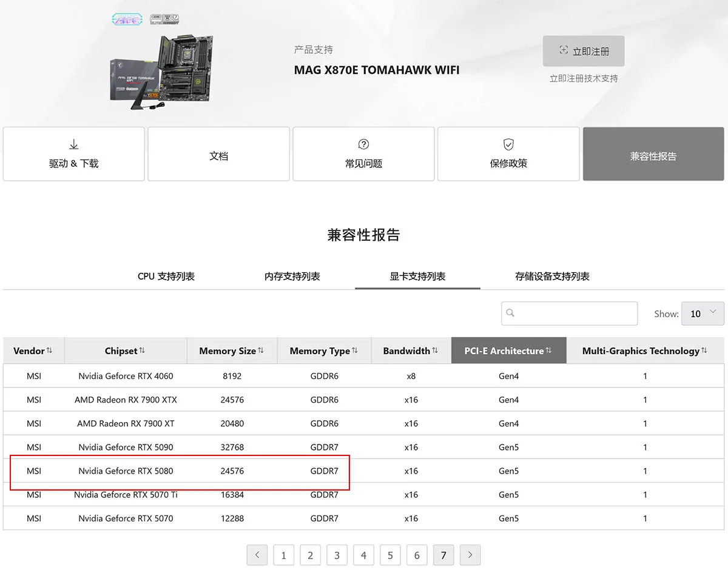Image resolution: width=728 pixels, height=570 pixels.
Task: Switch to 存储设备支持列表 tab
Action: point(552,277)
